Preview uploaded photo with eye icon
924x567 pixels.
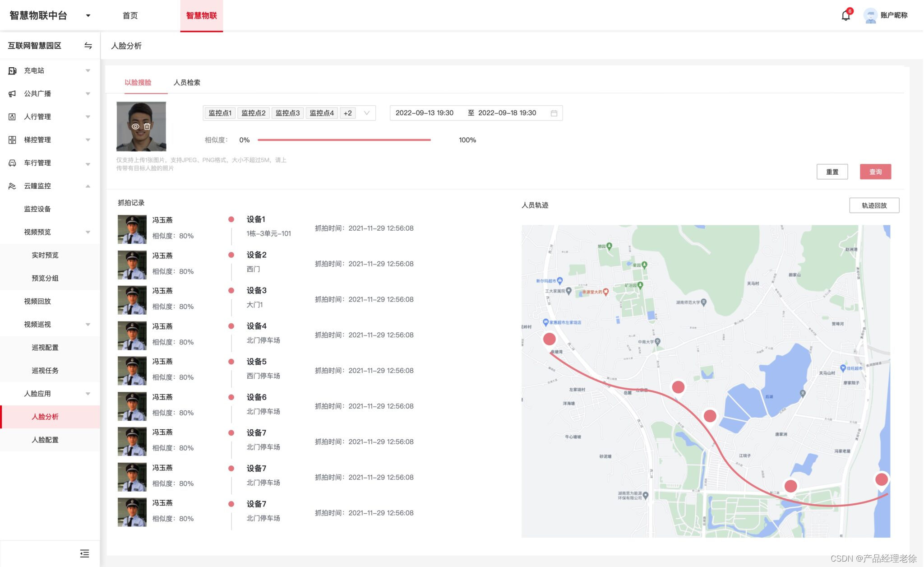[135, 126]
